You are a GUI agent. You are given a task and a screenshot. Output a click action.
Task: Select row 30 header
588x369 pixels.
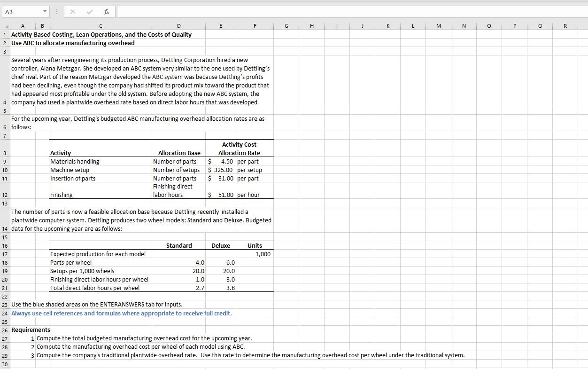[4, 364]
